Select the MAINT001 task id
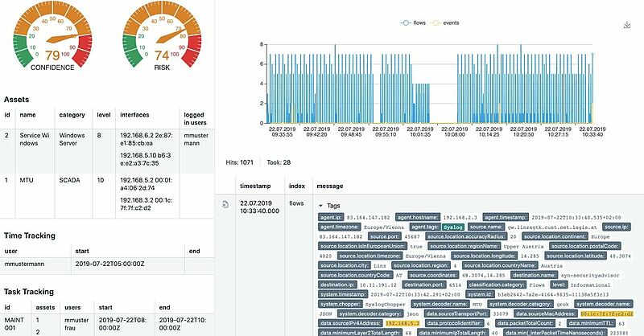 point(14,324)
